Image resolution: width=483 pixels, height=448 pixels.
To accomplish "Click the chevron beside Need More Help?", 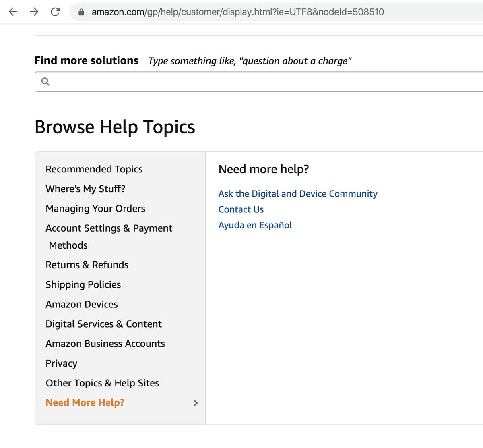I will tap(196, 403).
